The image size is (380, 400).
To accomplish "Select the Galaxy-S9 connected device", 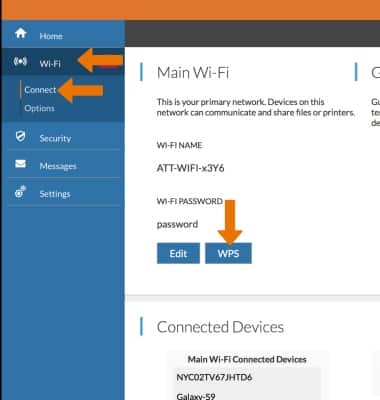I will 196,396.
